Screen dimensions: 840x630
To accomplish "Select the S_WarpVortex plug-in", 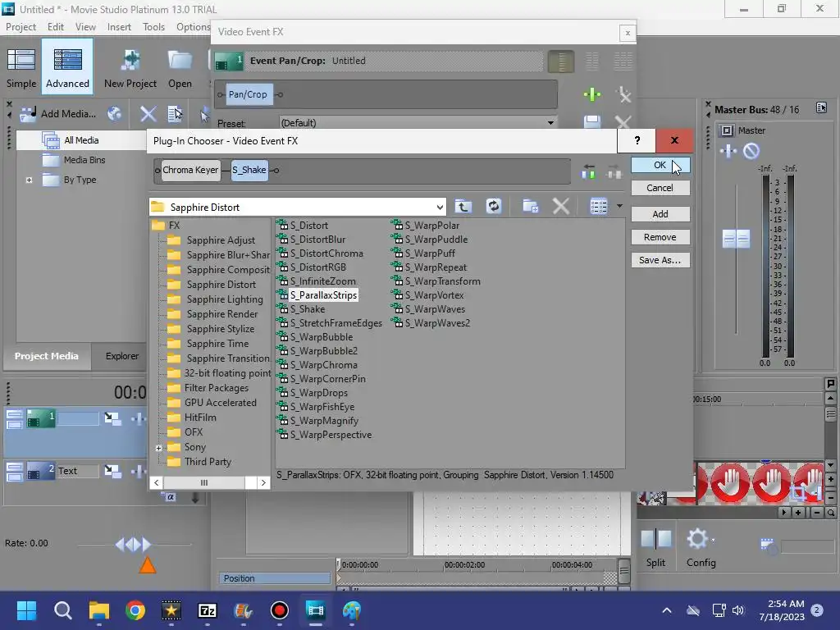I will (x=434, y=295).
